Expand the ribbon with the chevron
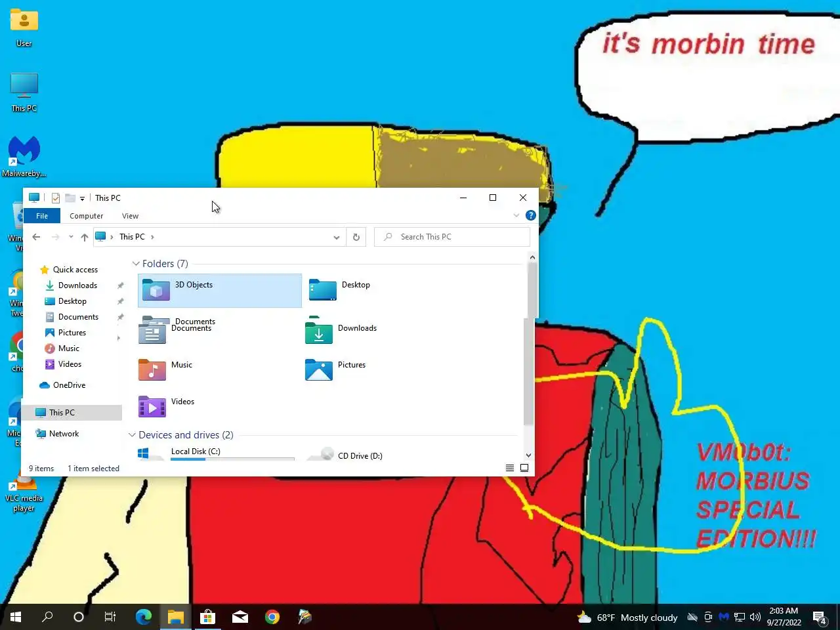Screen dimensions: 840x630 click(x=516, y=215)
